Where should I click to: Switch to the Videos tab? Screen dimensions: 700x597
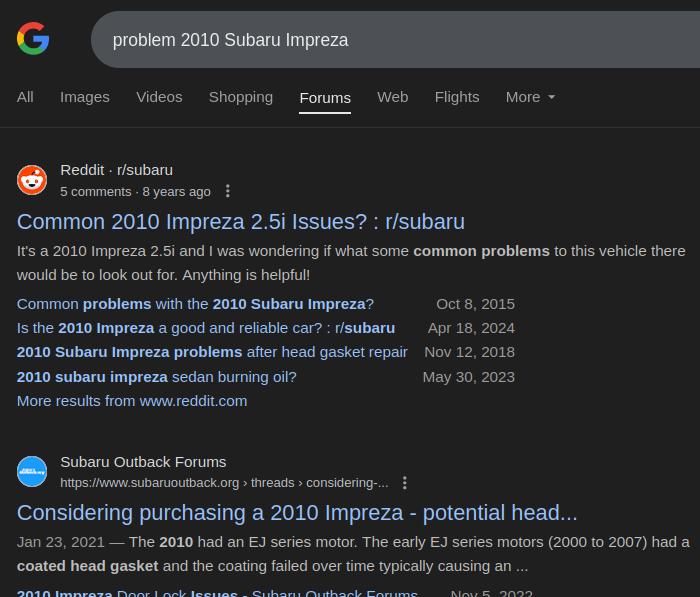[x=159, y=97]
